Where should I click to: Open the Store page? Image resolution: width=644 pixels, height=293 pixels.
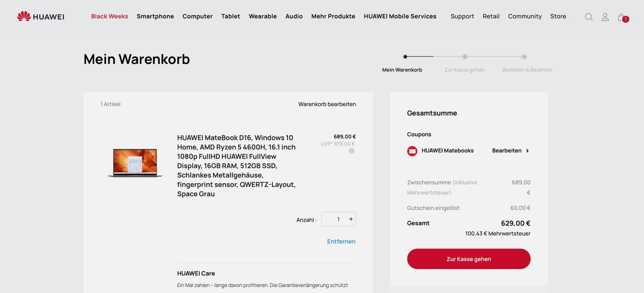point(558,16)
